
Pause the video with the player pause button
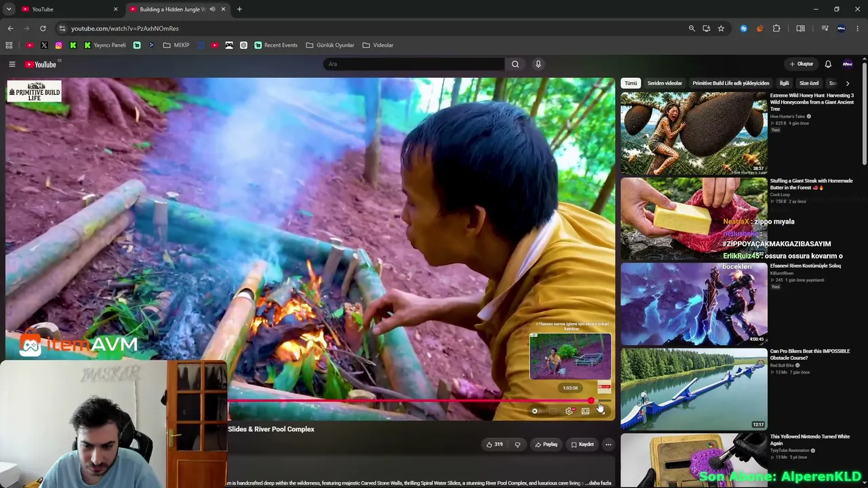point(534,411)
